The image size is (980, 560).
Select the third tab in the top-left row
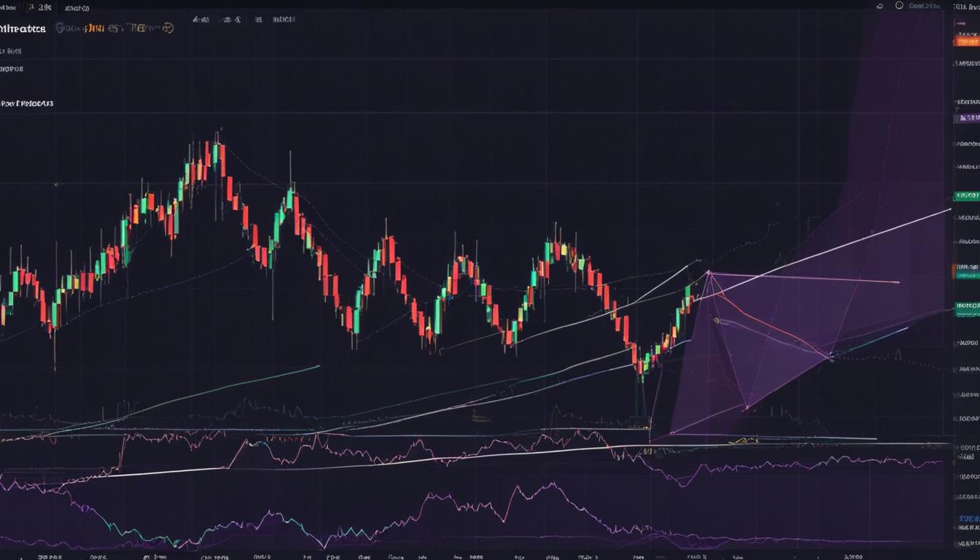click(77, 9)
